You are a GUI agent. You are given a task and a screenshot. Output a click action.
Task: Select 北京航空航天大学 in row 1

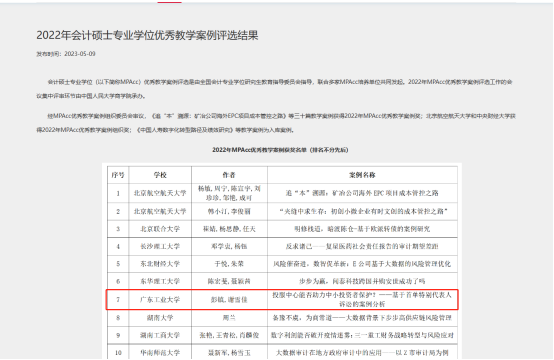point(160,193)
